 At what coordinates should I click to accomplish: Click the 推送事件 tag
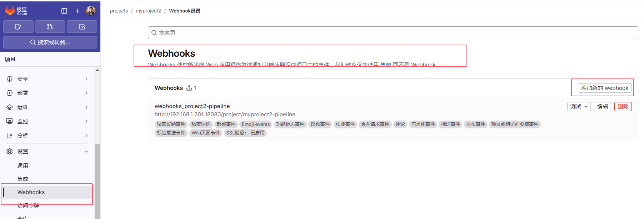(450, 124)
